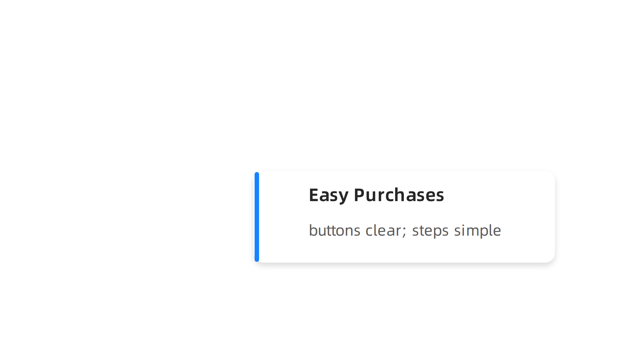Click the word "clear;" in the description

pos(386,231)
